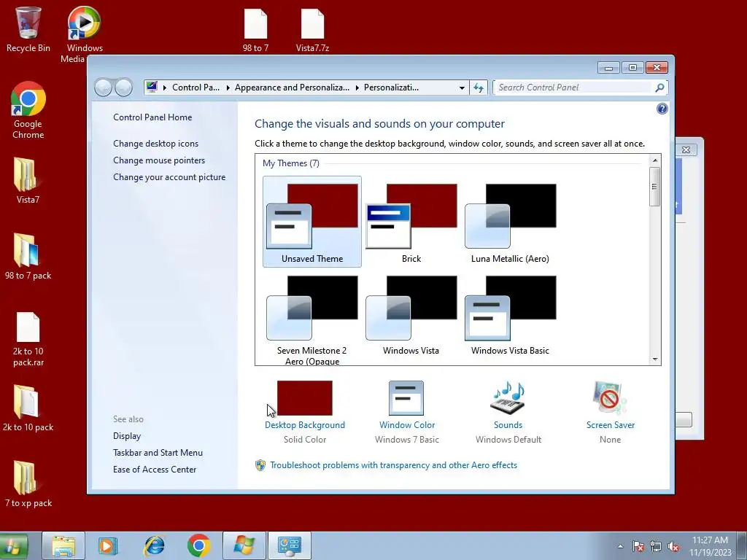Select the Unsaved Theme thumbnail
The width and height of the screenshot is (747, 560).
(312, 222)
